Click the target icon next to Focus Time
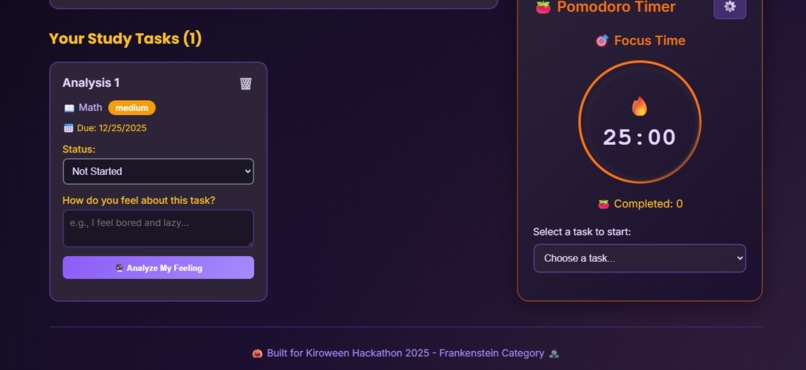Screen dimensions: 806x370 [601, 41]
